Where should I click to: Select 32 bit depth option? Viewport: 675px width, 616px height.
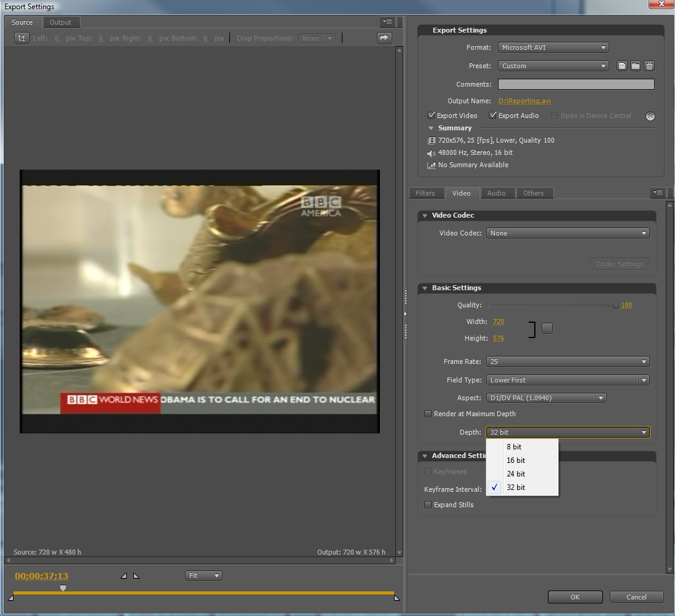(x=522, y=488)
